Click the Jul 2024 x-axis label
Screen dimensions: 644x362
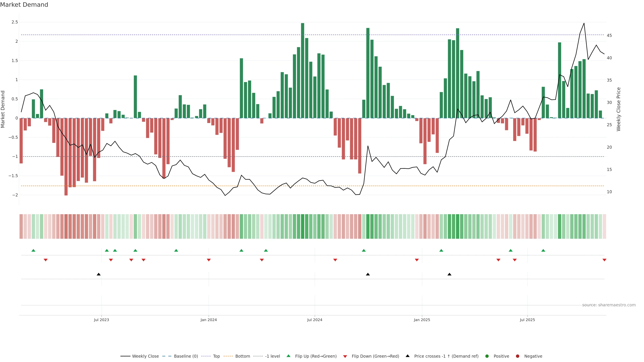[314, 320]
